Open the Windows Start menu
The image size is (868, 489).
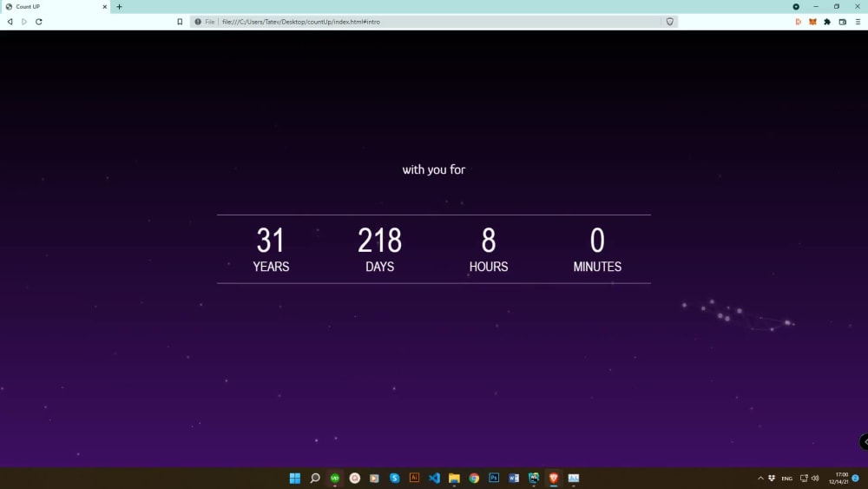click(x=295, y=478)
